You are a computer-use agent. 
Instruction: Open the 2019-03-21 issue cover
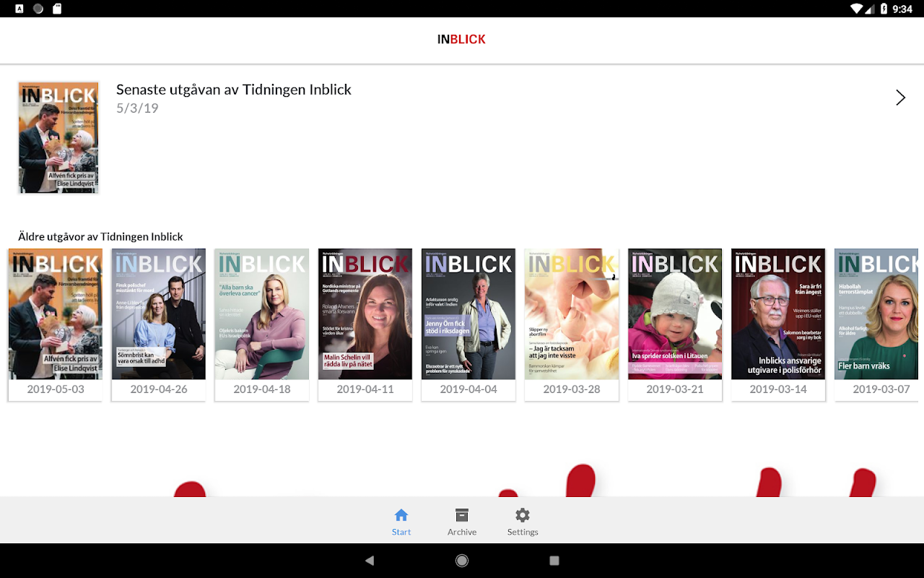[675, 314]
